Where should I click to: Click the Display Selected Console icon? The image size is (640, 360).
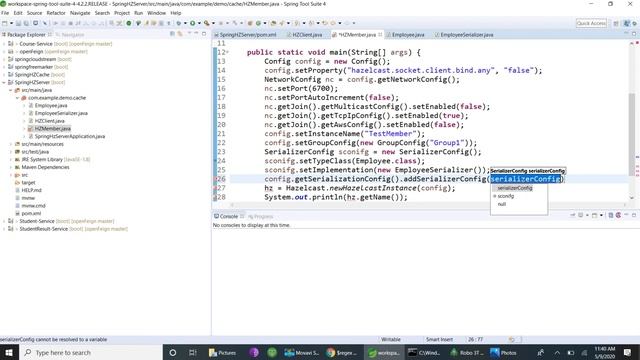click(x=580, y=215)
